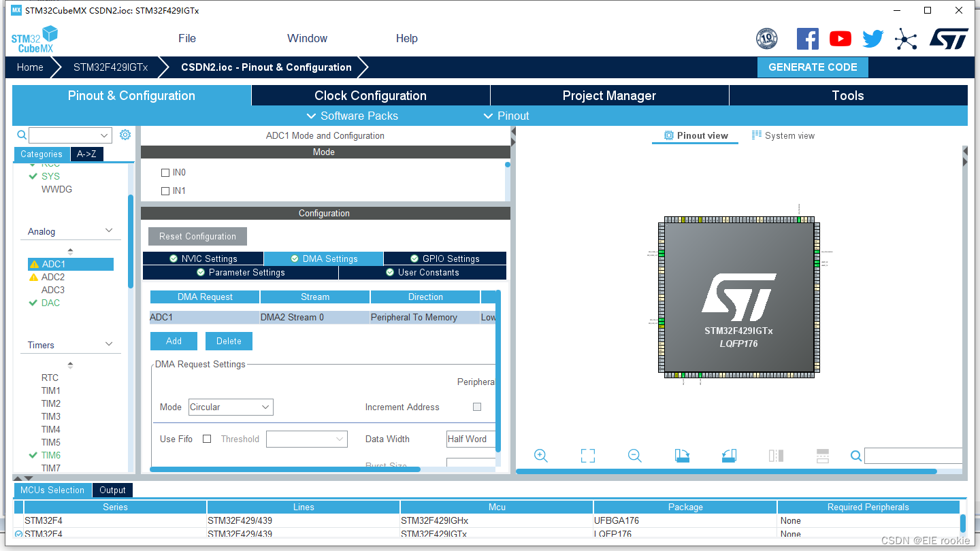Zoom in on the chip pinout view

(540, 455)
